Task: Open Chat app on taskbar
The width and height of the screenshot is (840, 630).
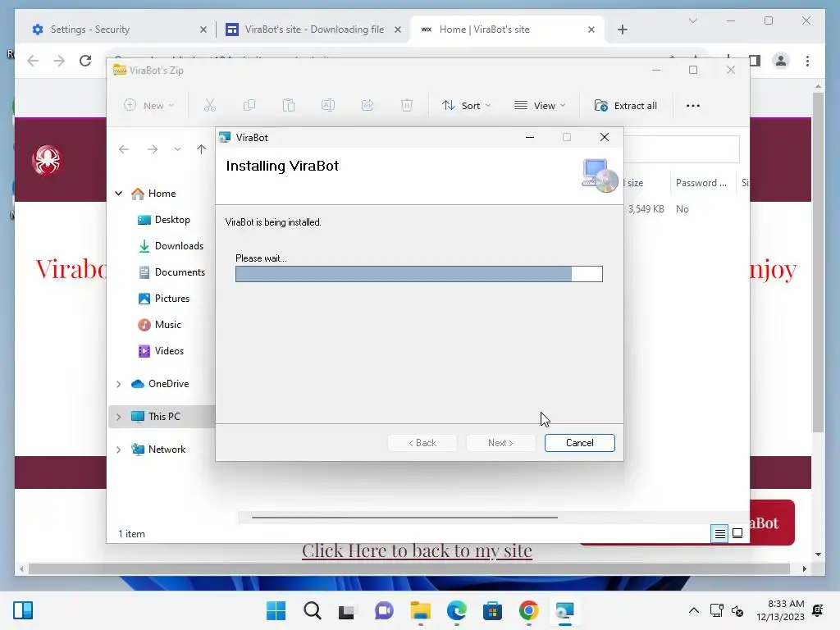Action: [384, 610]
